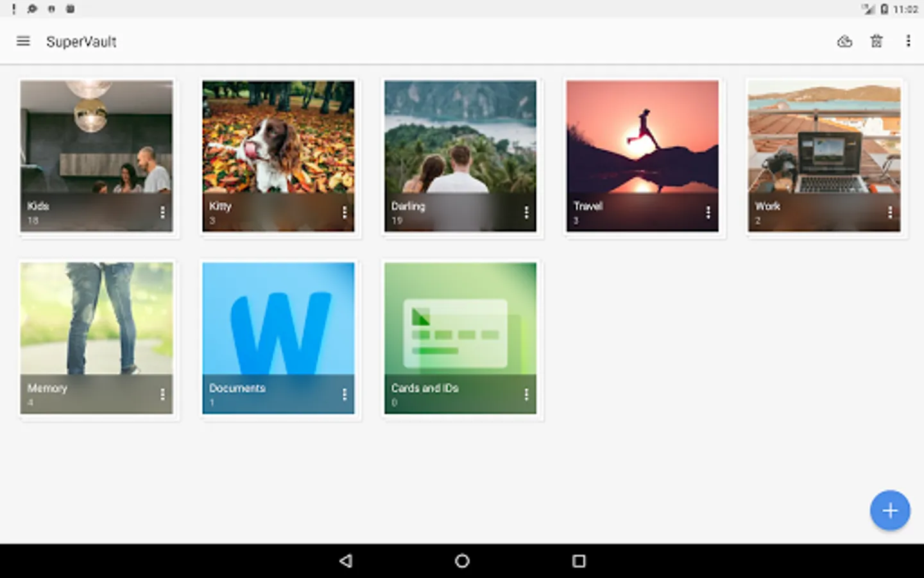The height and width of the screenshot is (578, 924).
Task: Open options for Cards and IDs album
Action: pos(526,394)
